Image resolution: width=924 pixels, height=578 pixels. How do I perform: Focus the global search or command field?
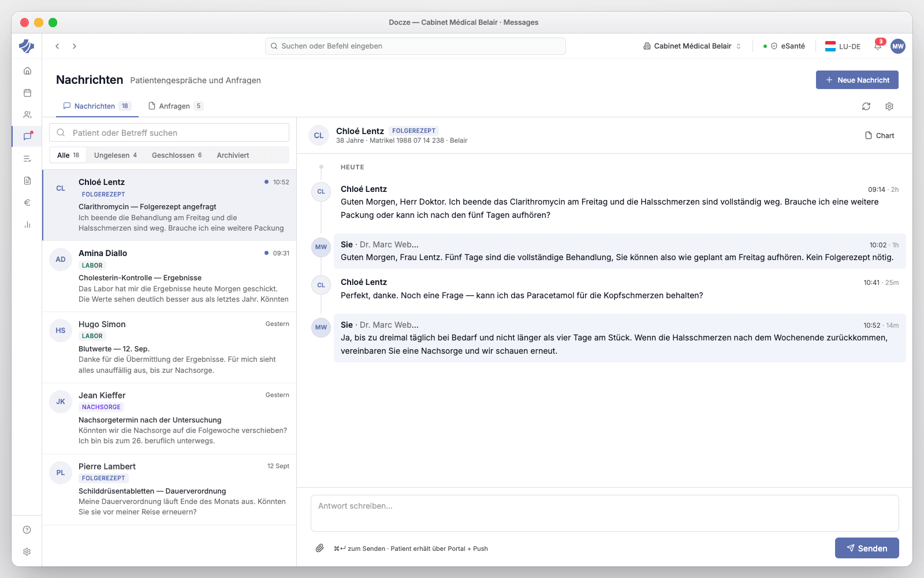(415, 46)
